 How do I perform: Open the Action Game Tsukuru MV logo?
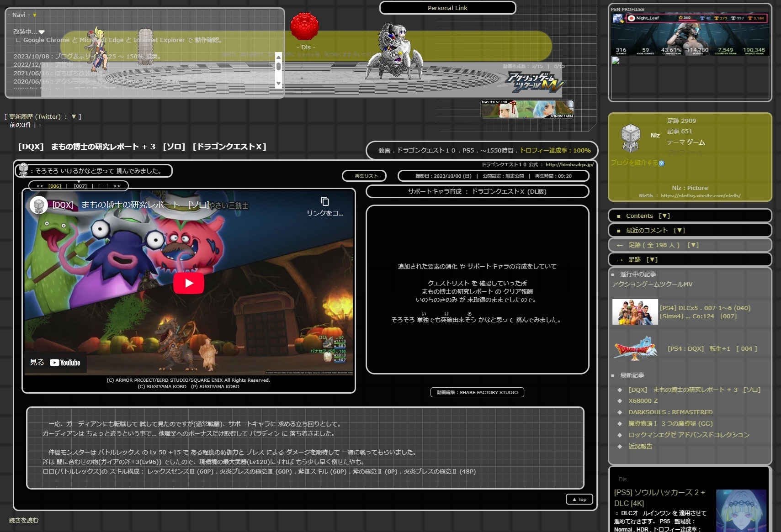click(x=535, y=83)
